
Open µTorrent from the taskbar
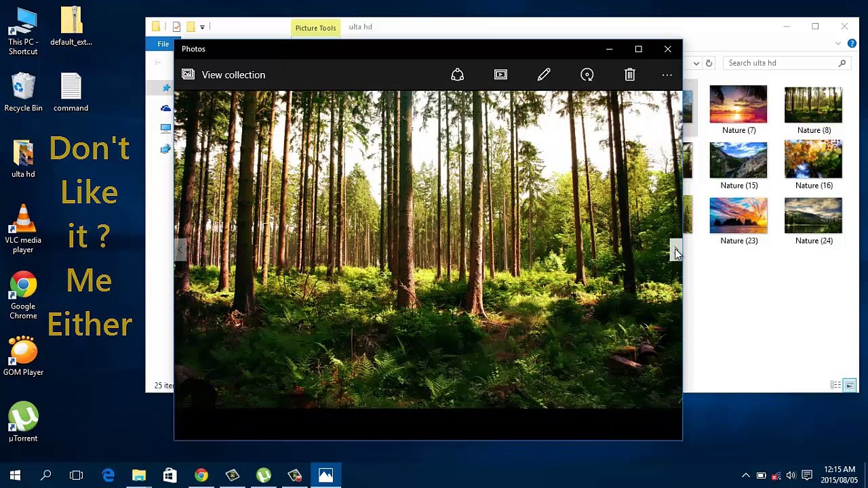click(x=263, y=475)
